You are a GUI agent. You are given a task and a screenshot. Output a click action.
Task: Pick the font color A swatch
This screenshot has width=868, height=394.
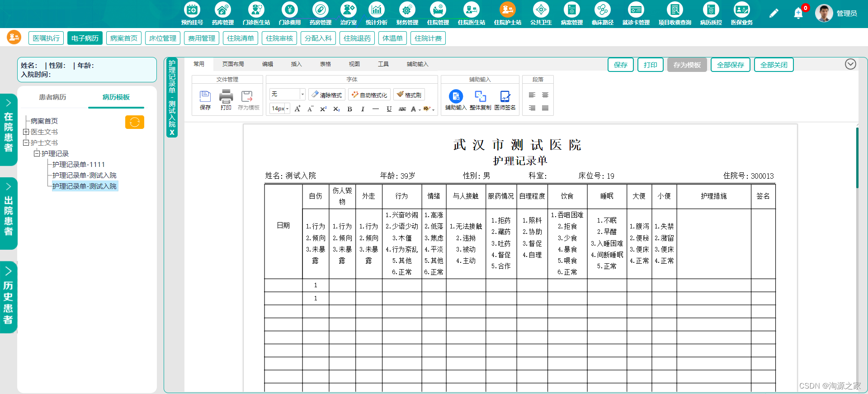(413, 109)
